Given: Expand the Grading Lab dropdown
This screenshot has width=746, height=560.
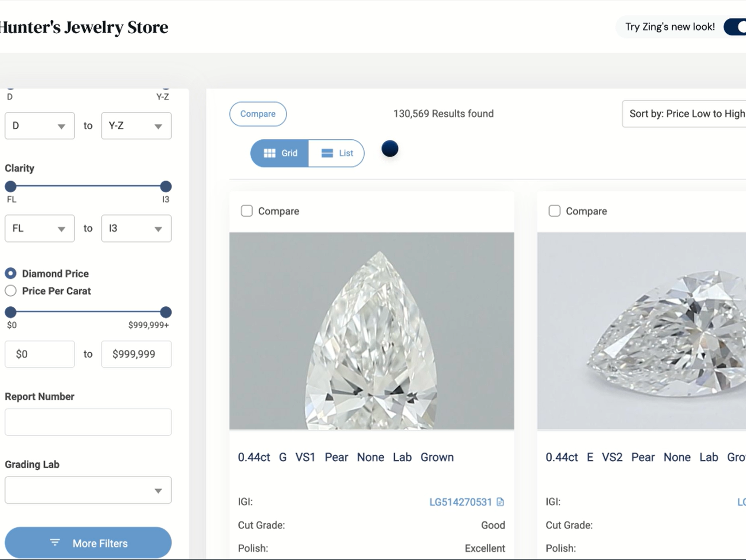Looking at the screenshot, I should point(88,490).
